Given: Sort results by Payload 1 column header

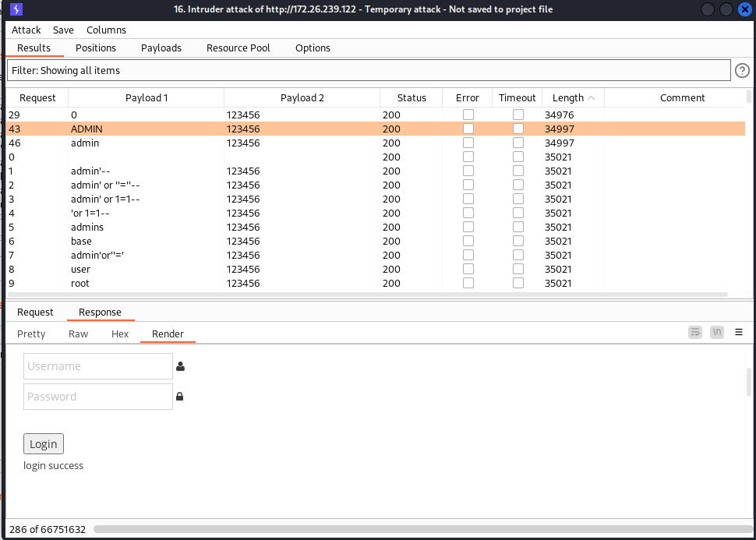Looking at the screenshot, I should [146, 98].
